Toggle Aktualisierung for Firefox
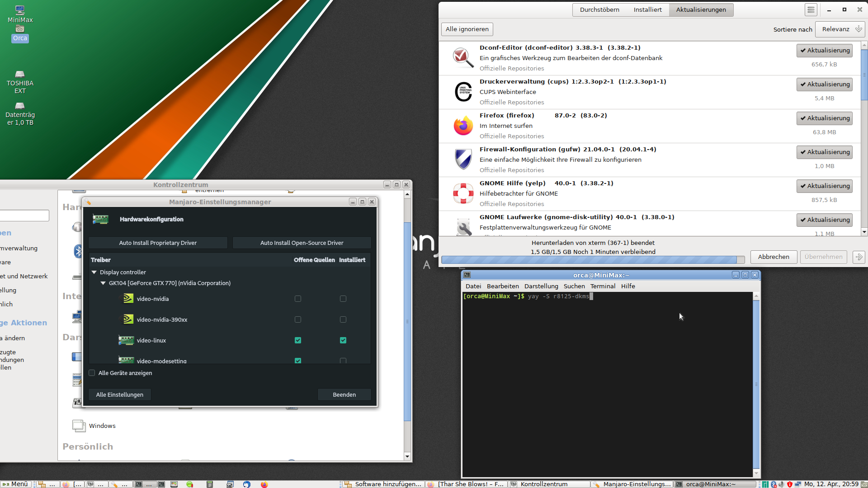868x488 pixels. pos(825,118)
